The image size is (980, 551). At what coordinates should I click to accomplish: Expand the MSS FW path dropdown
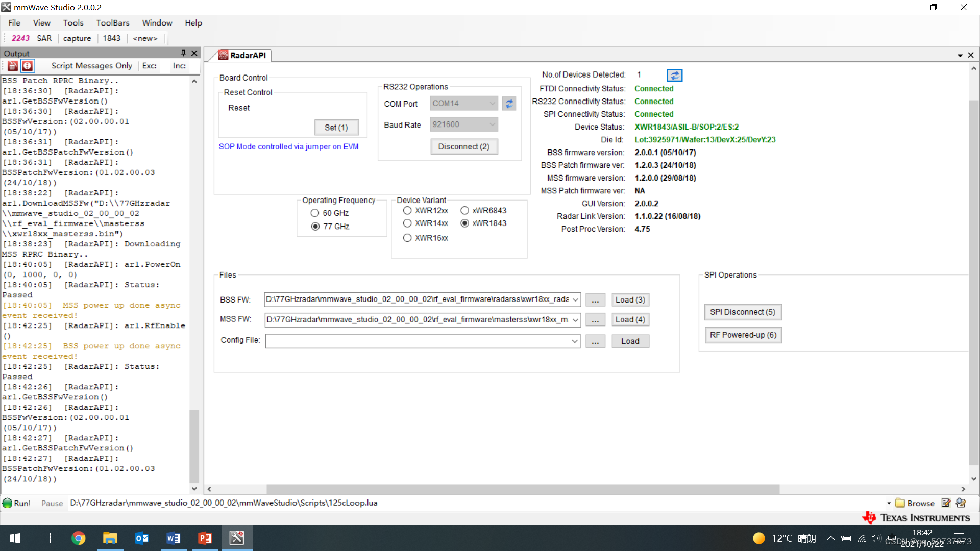pos(575,320)
